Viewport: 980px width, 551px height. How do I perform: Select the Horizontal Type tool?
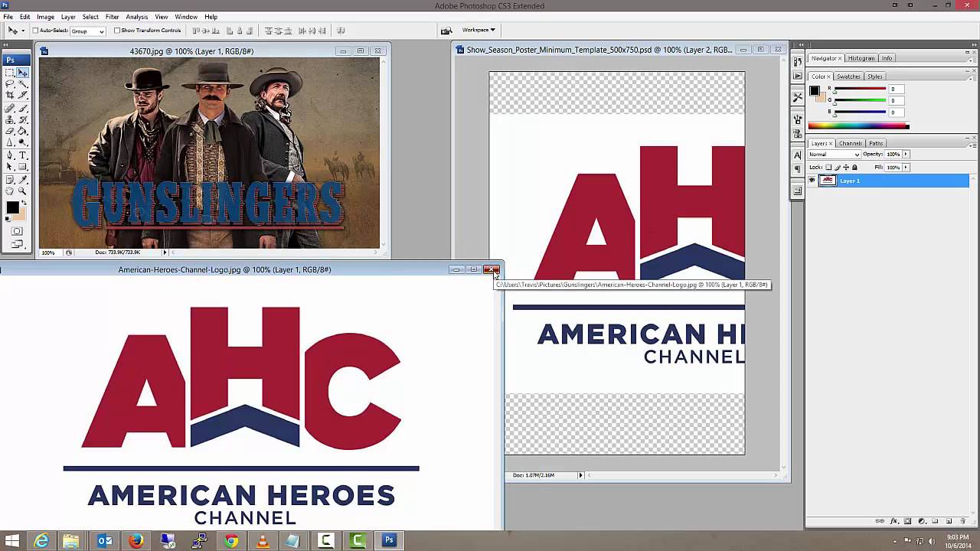(23, 155)
